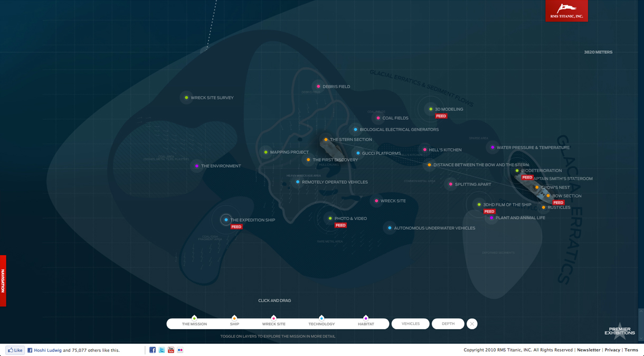The image size is (644, 356).
Task: Click the 3D Modeling map marker
Action: [431, 109]
